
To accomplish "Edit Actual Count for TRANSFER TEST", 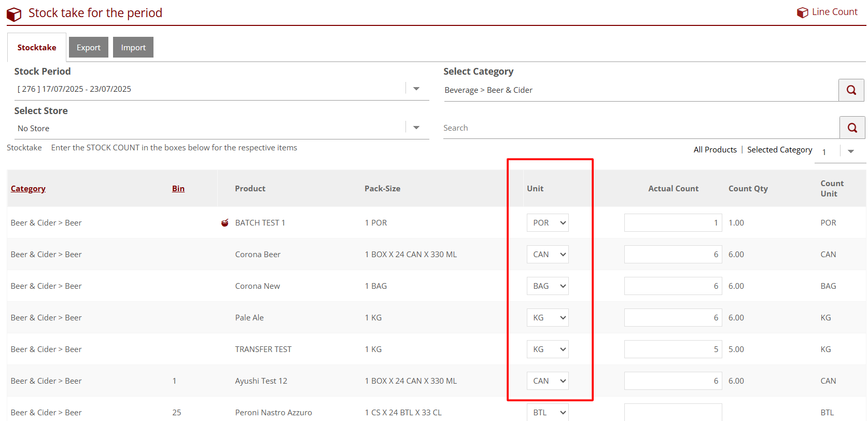I will point(673,349).
